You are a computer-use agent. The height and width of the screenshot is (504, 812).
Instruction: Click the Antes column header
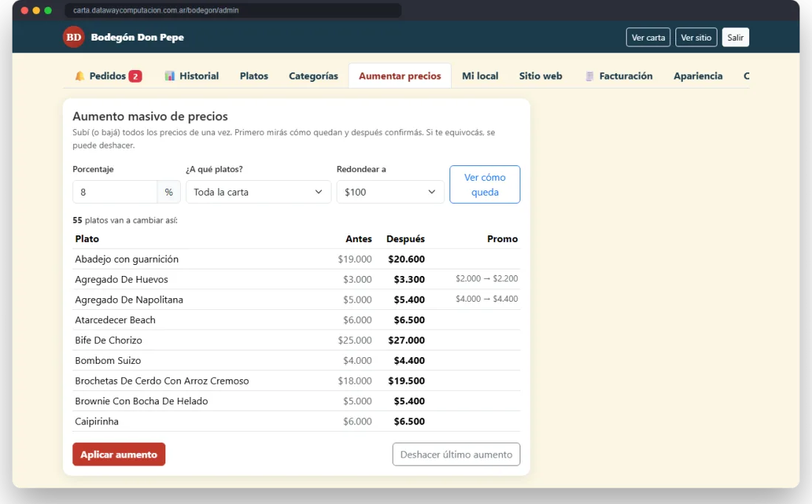coord(359,238)
